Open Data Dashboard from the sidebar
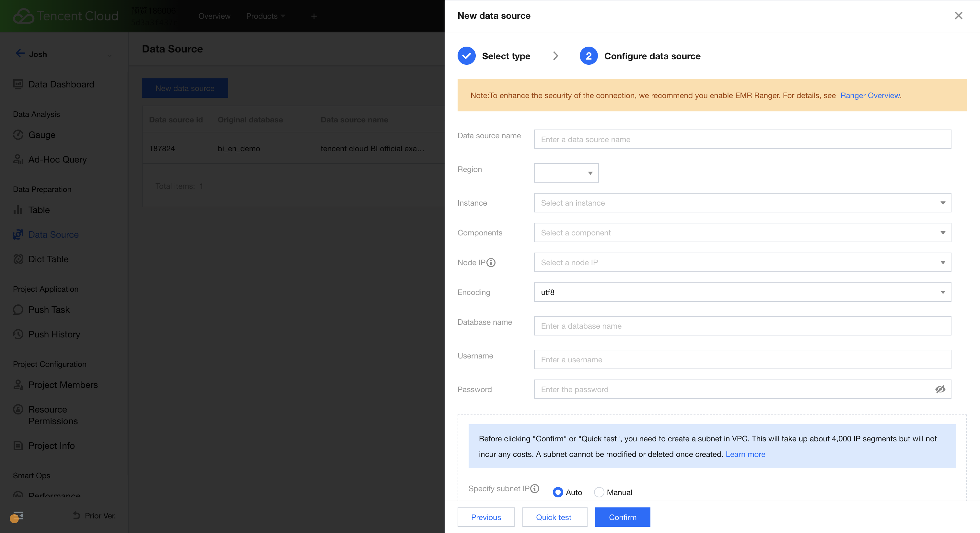The width and height of the screenshot is (980, 533). click(x=61, y=84)
